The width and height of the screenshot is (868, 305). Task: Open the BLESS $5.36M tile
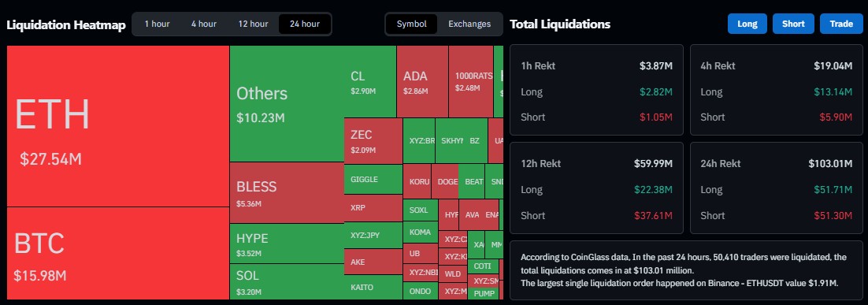click(287, 192)
